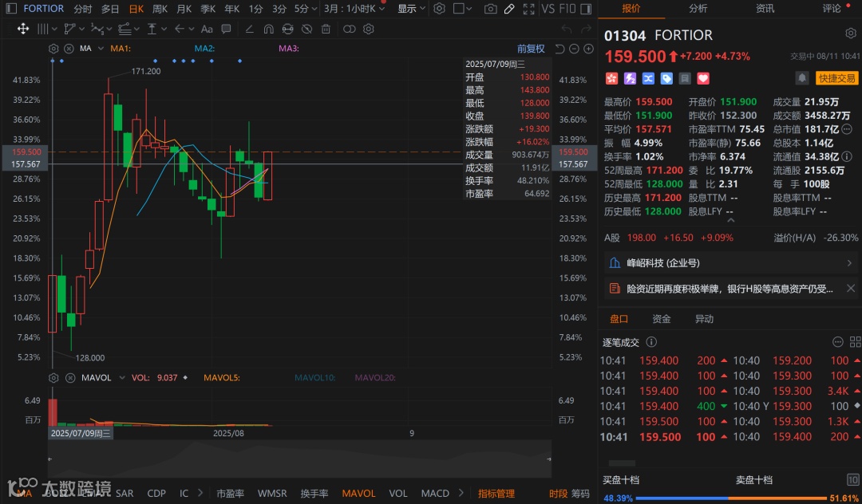Toggle the right side panel icon
The height and width of the screenshot is (504, 862).
(586, 9)
